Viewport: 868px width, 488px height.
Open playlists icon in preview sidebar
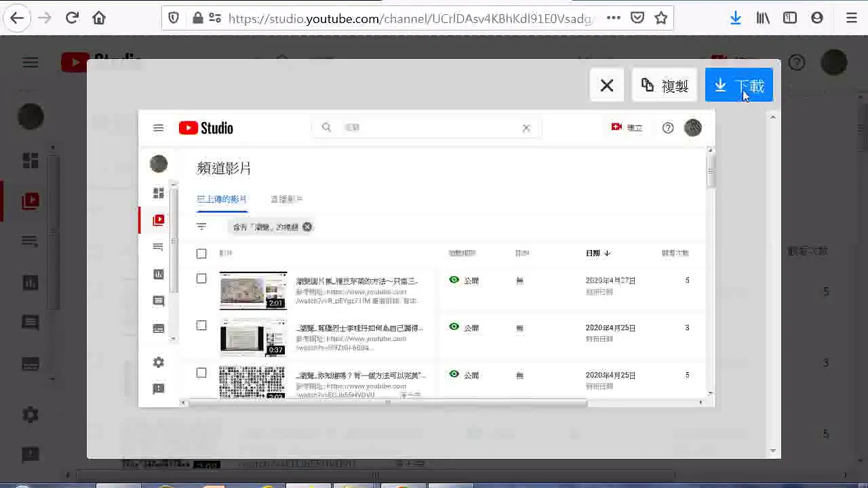pyautogui.click(x=159, y=247)
